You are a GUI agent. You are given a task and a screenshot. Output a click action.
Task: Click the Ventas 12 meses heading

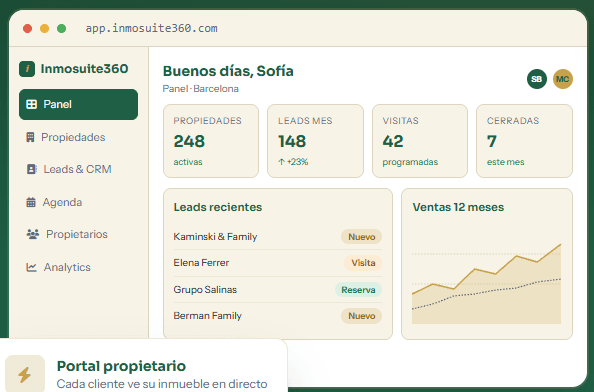pyautogui.click(x=458, y=207)
